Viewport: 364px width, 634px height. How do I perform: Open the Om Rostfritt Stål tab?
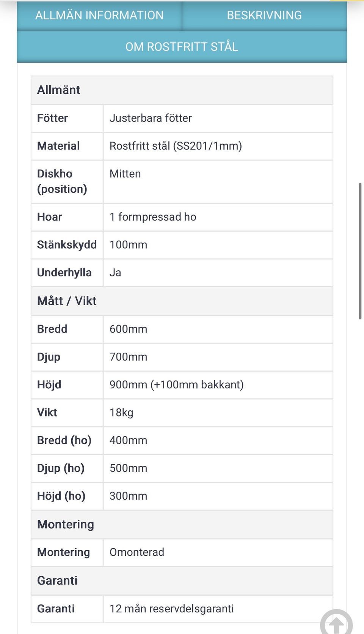coord(182,47)
